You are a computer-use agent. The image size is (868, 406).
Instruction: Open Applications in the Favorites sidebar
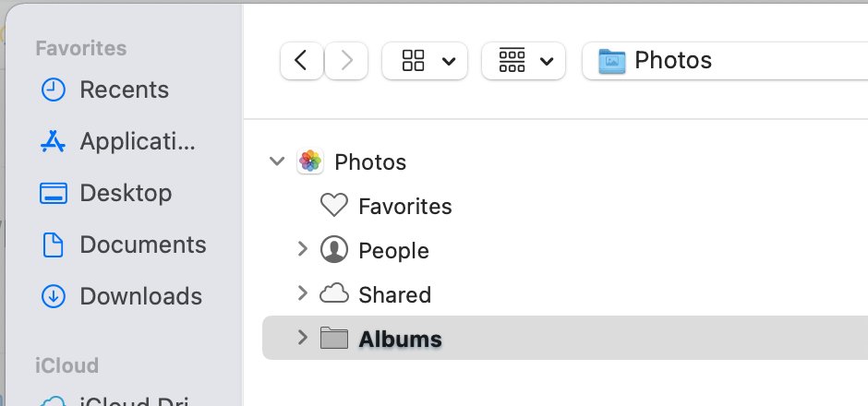tap(118, 141)
